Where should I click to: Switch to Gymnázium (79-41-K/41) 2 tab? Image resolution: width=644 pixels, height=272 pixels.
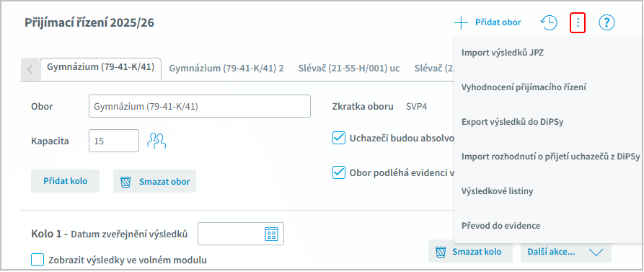coord(226,69)
